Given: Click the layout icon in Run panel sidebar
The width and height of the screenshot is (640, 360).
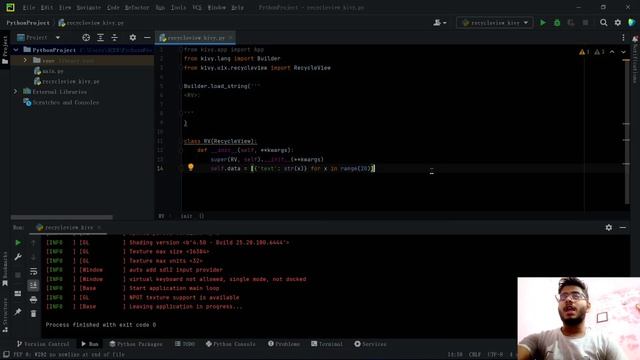Looking at the screenshot, I should pyautogui.click(x=18, y=293).
